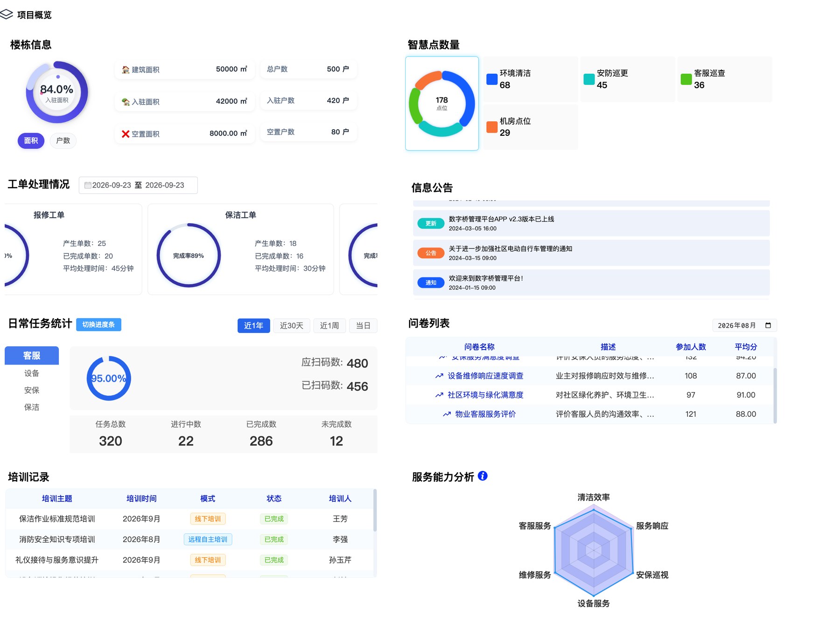Click the 保洁作业标准规范培训 training row

pos(189,519)
